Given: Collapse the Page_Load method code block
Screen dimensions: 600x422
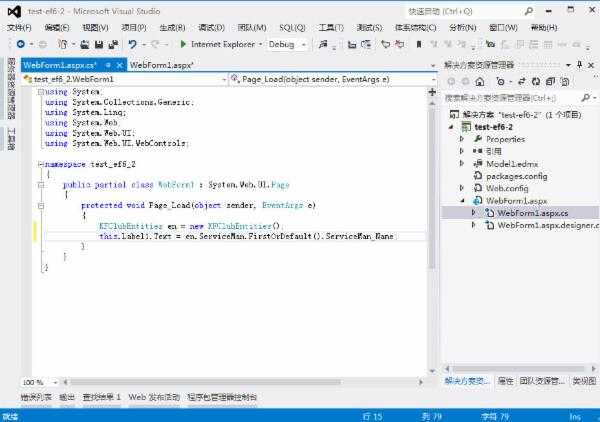Looking at the screenshot, I should click(41, 205).
